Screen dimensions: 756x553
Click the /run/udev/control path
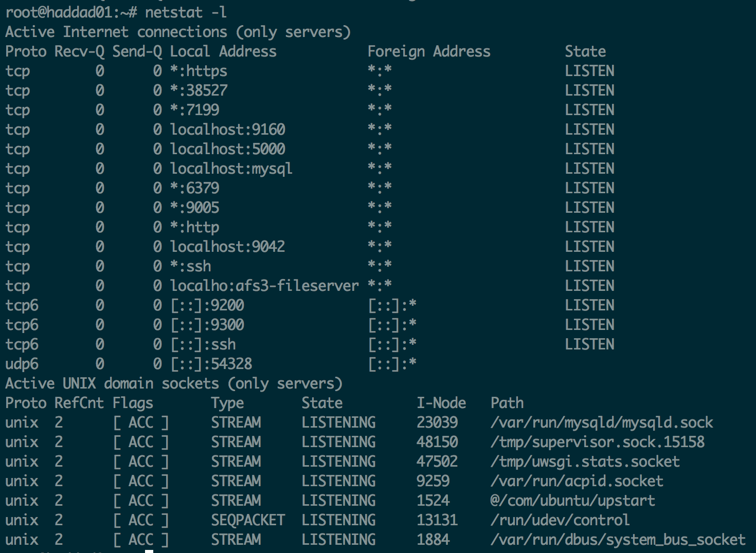[x=560, y=520]
